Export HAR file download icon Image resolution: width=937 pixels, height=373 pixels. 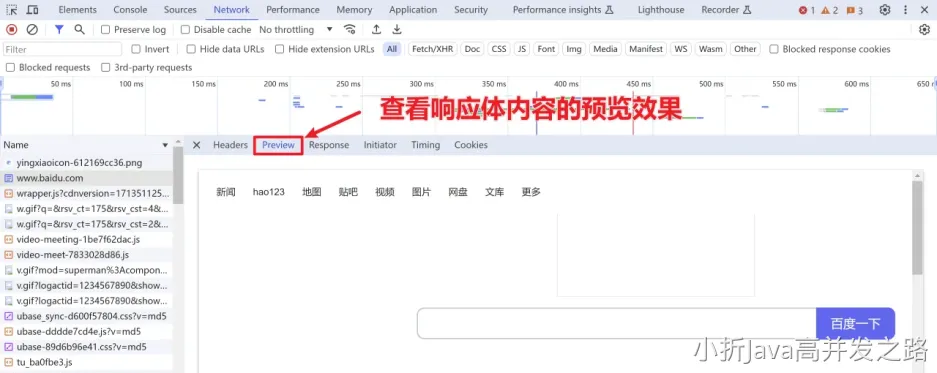[x=397, y=29]
